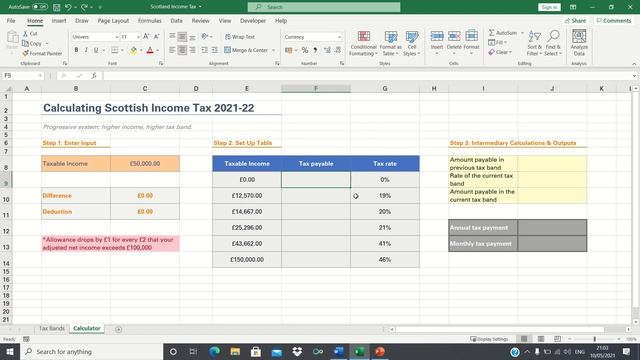Click the Save icon in title bar
640x360 pixels.
pyautogui.click(x=56, y=7)
